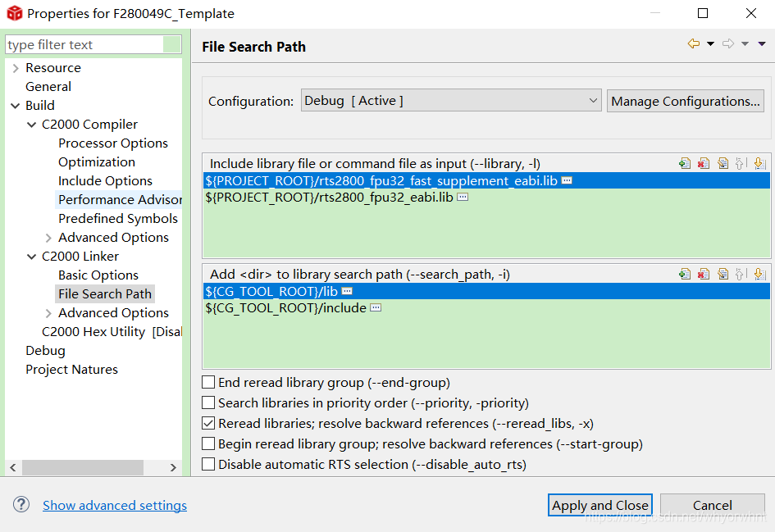Select Debug in the properties tree

pyautogui.click(x=45, y=351)
